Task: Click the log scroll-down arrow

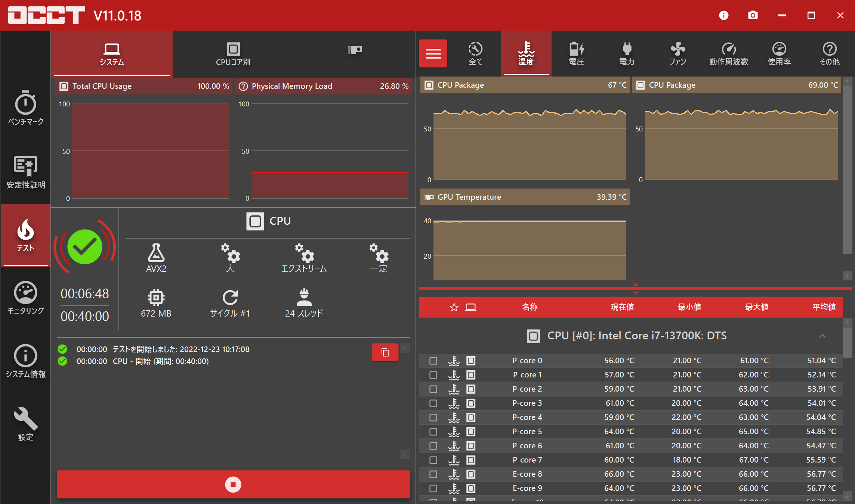Action: [x=405, y=454]
